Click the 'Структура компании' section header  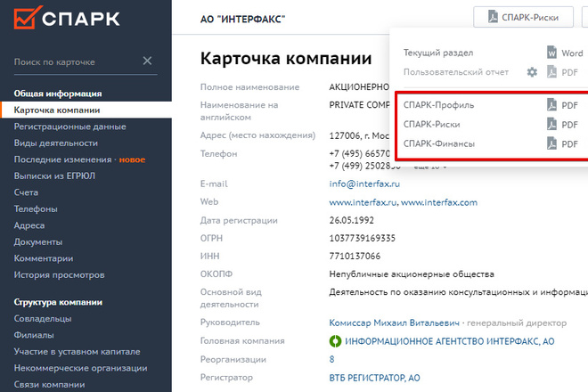(x=58, y=302)
